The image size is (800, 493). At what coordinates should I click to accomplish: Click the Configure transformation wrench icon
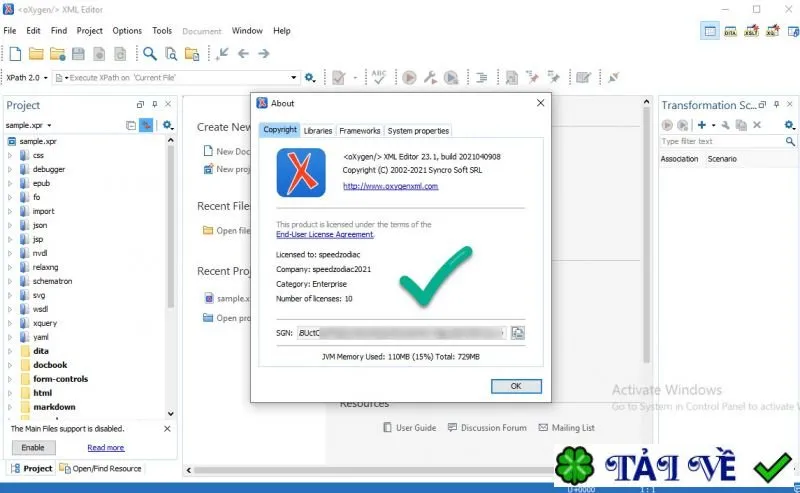[x=430, y=78]
